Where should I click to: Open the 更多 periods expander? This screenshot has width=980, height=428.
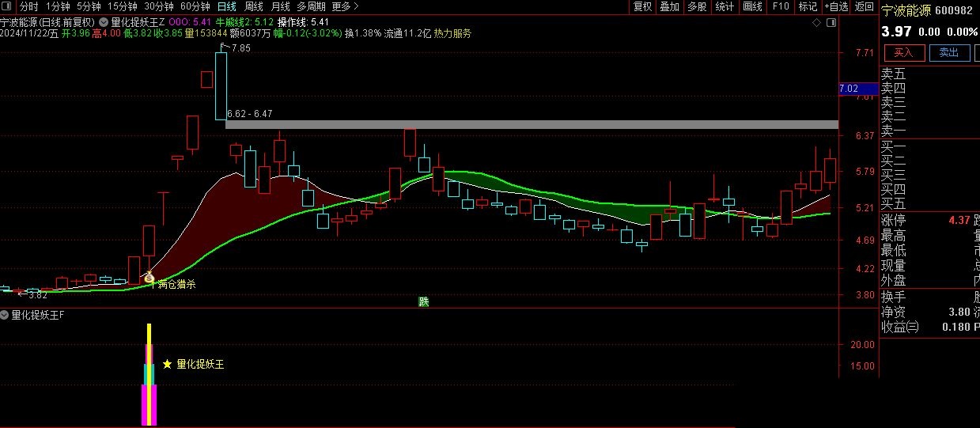click(x=345, y=6)
